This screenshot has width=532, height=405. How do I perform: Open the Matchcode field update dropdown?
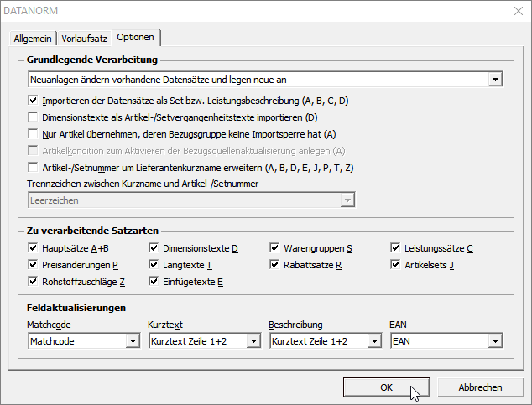tap(132, 341)
